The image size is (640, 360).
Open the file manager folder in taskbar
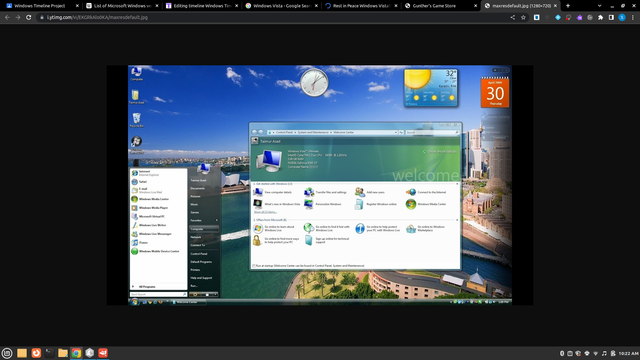click(x=63, y=353)
